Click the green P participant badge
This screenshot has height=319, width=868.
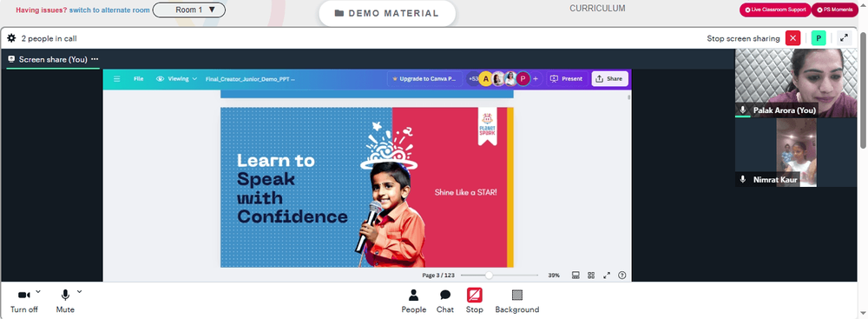point(819,38)
